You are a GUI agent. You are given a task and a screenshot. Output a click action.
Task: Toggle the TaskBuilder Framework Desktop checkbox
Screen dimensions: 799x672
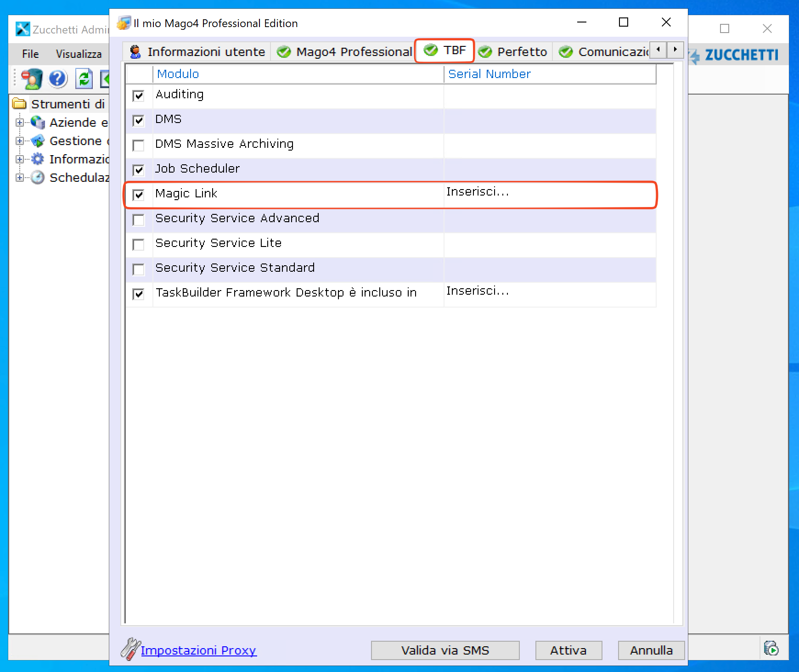138,294
